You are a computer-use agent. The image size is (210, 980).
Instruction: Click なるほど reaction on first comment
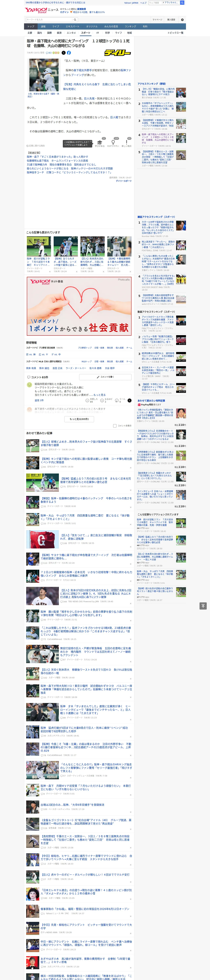point(106,401)
